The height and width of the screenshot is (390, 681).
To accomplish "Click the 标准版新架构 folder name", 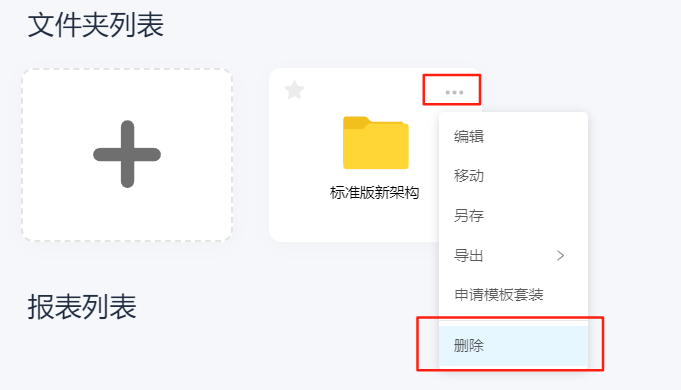I will [374, 192].
